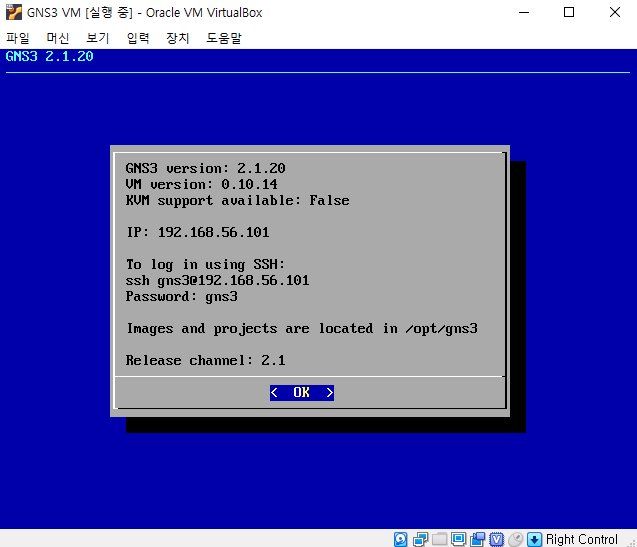
Task: Click the 'IP: 192.168.56.101' line
Action: (x=198, y=232)
